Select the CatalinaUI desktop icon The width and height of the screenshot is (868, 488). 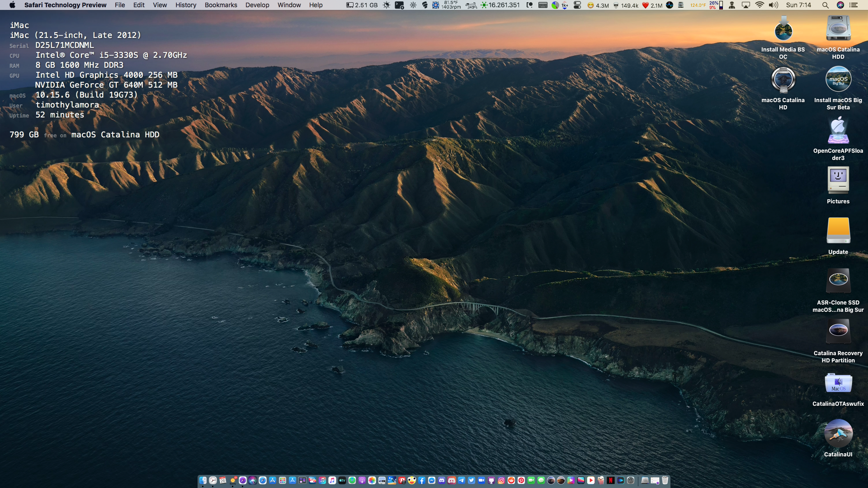click(x=838, y=438)
